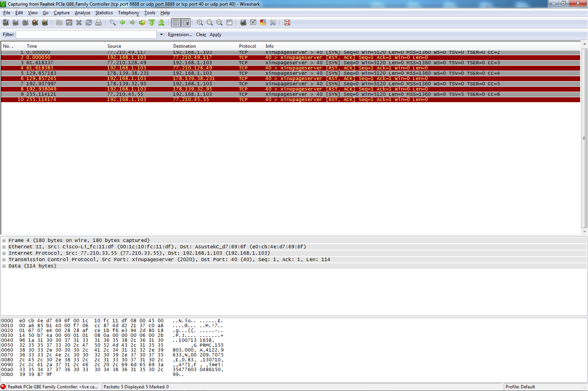
Task: Zoom in on packet text
Action: 200,23
